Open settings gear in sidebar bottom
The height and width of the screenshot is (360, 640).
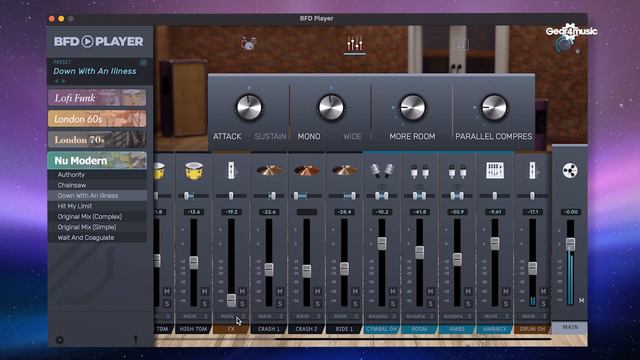click(x=60, y=340)
